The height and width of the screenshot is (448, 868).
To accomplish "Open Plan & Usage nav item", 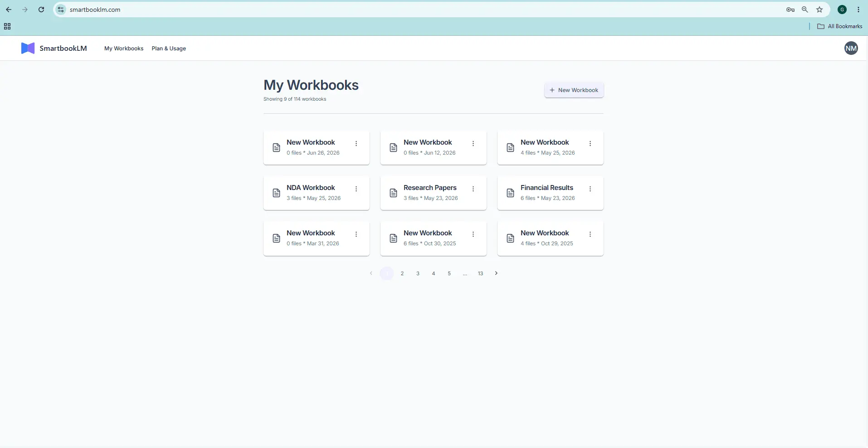I will point(169,49).
